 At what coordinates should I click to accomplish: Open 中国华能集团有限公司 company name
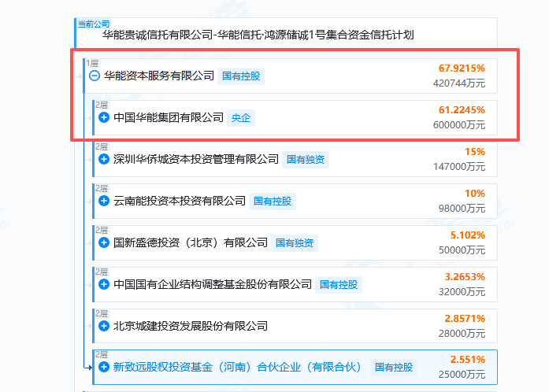[169, 117]
